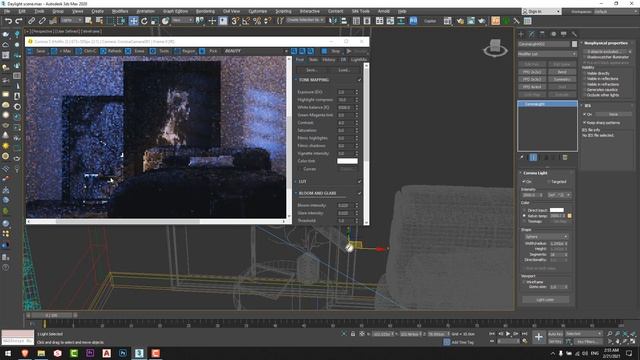Toggle Occlude other lights checkbox
The image size is (640, 360).
pos(585,95)
